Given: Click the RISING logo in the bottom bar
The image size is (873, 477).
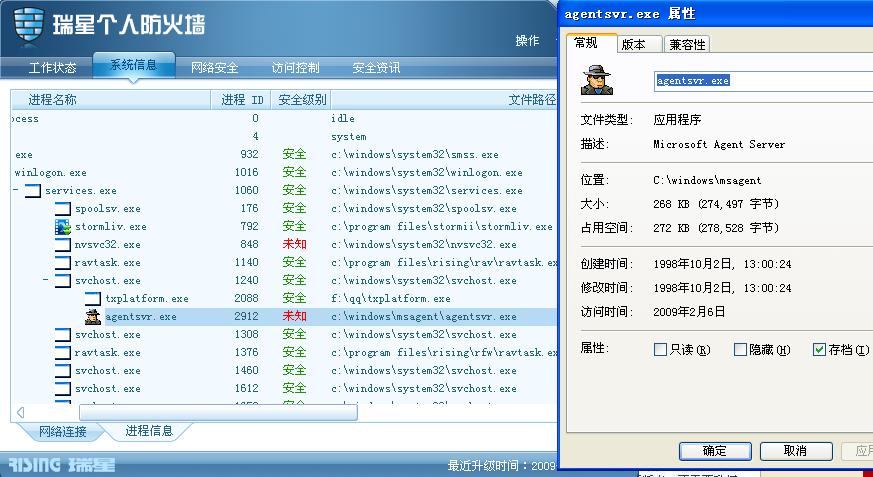Looking at the screenshot, I should coord(35,465).
